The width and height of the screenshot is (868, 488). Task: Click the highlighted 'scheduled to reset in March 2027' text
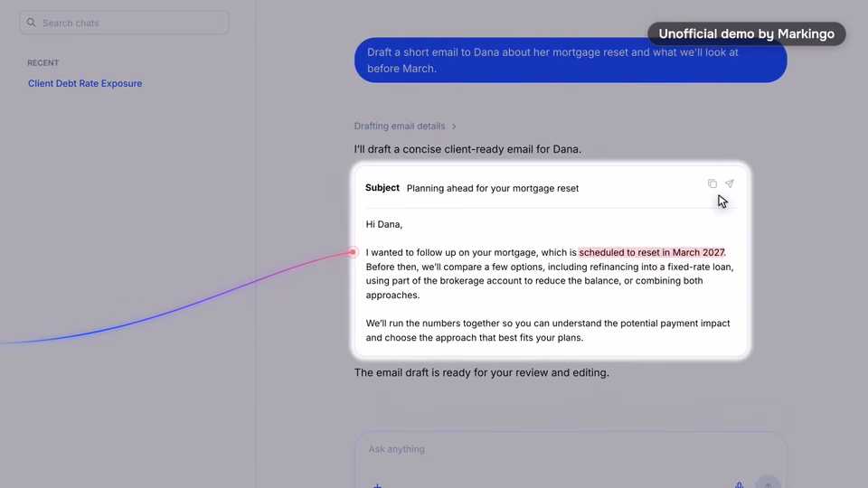pyautogui.click(x=652, y=252)
